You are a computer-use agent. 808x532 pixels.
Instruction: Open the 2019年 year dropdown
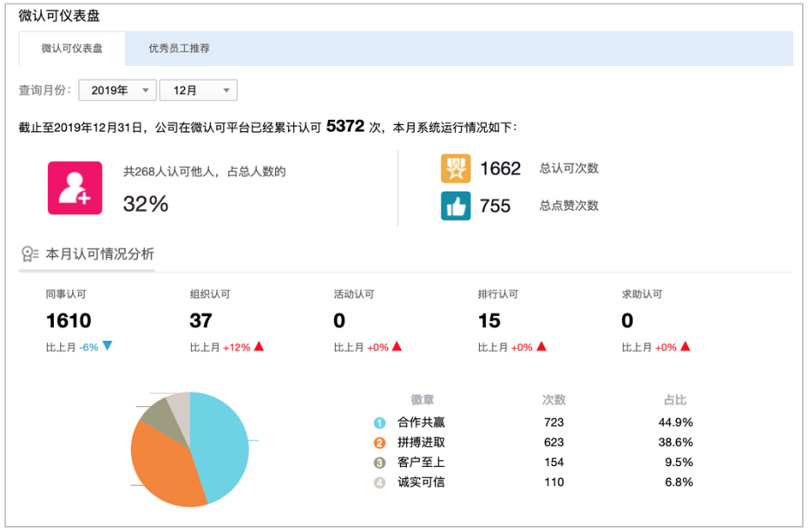point(117,90)
